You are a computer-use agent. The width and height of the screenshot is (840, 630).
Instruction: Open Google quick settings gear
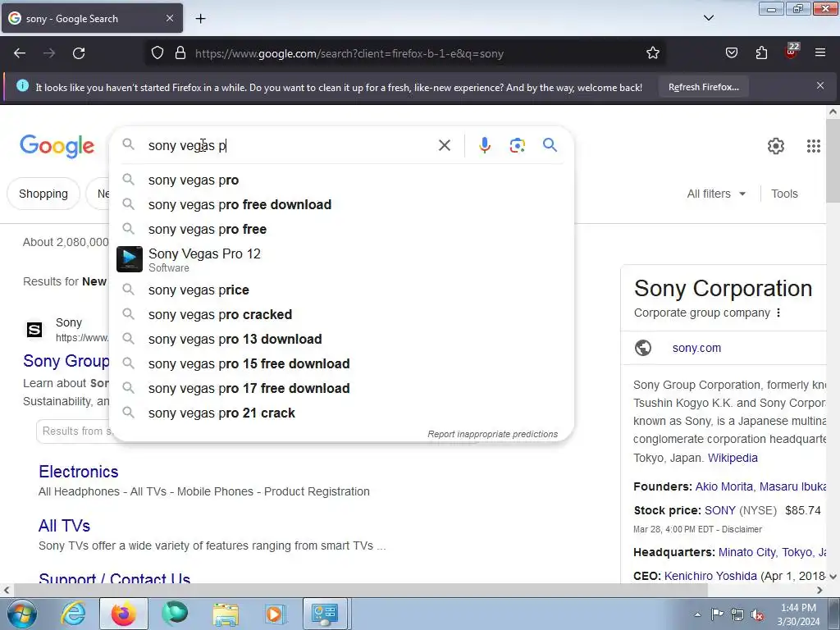tap(776, 146)
